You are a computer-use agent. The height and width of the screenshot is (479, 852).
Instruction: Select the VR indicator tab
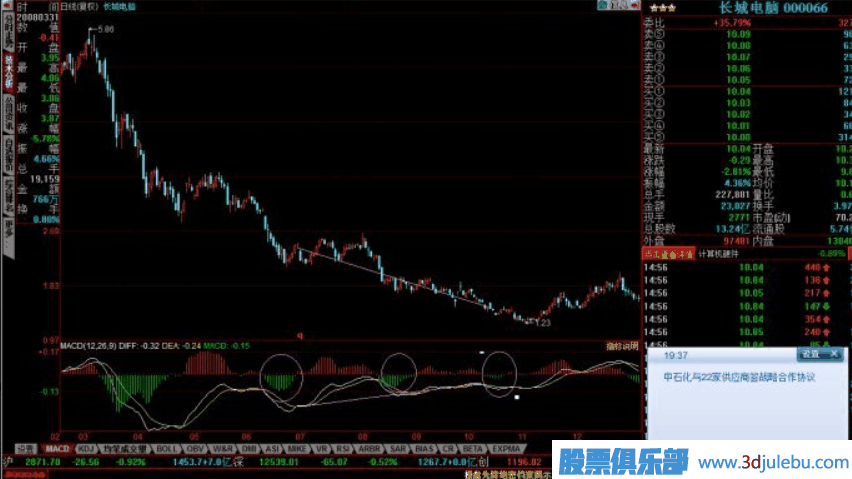tap(321, 449)
